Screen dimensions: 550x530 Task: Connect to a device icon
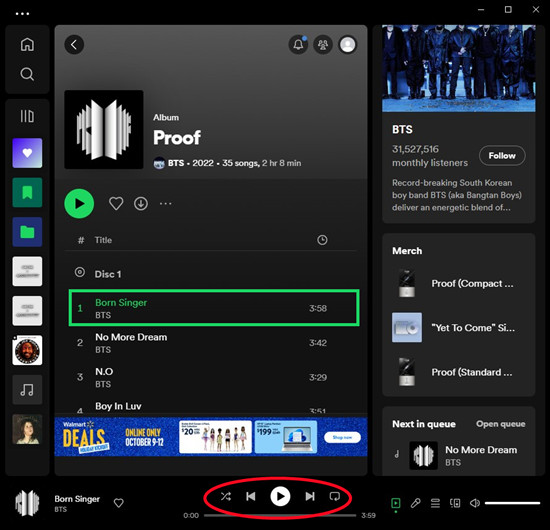(x=455, y=503)
